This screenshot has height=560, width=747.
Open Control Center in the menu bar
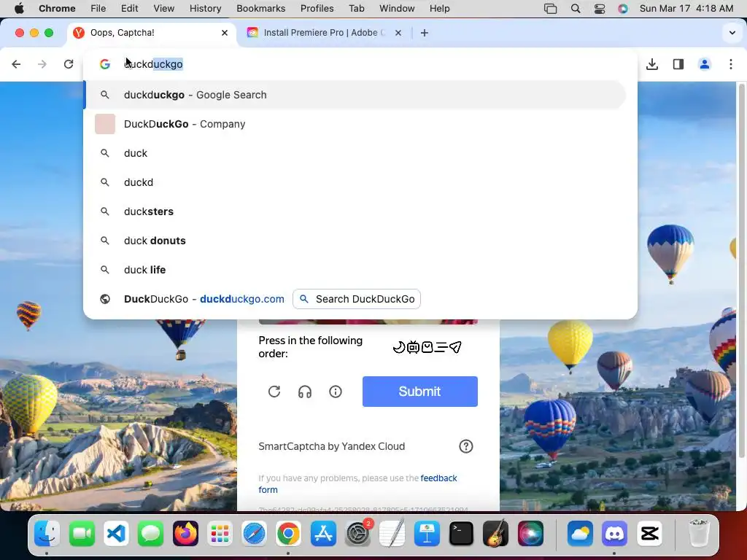[x=600, y=9]
